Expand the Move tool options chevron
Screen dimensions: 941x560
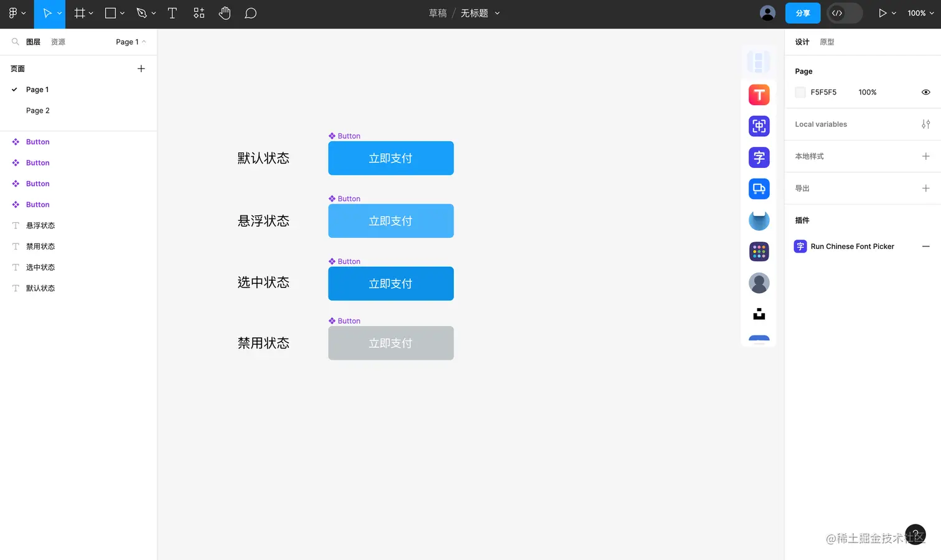tap(60, 13)
